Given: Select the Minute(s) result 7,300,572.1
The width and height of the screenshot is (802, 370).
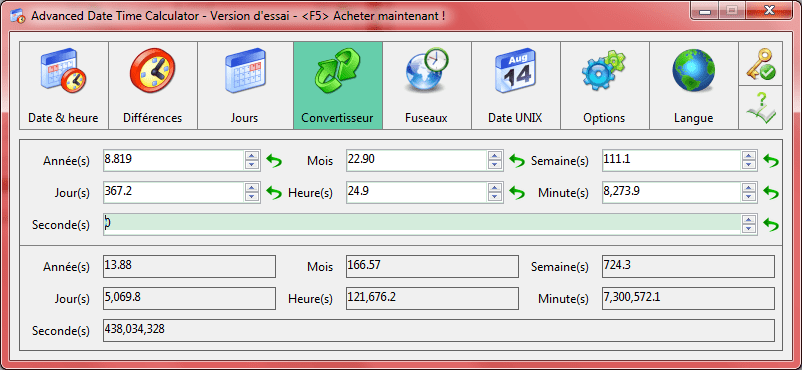Looking at the screenshot, I should [x=688, y=298].
